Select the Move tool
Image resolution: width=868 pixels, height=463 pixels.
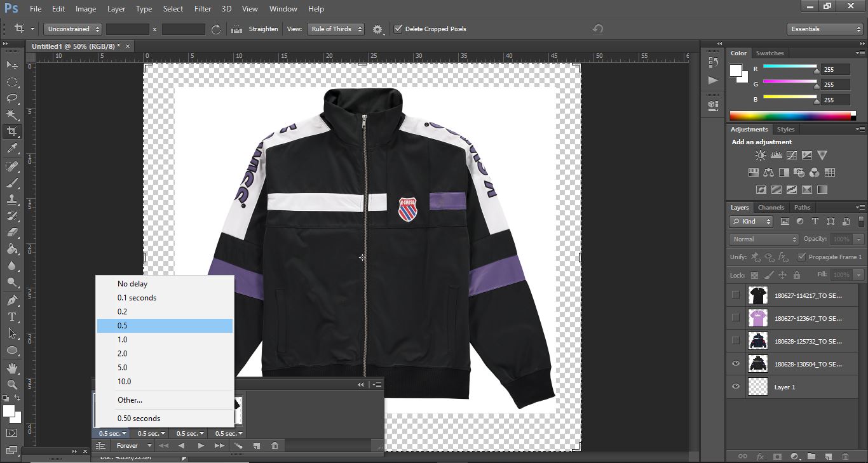pos(11,65)
